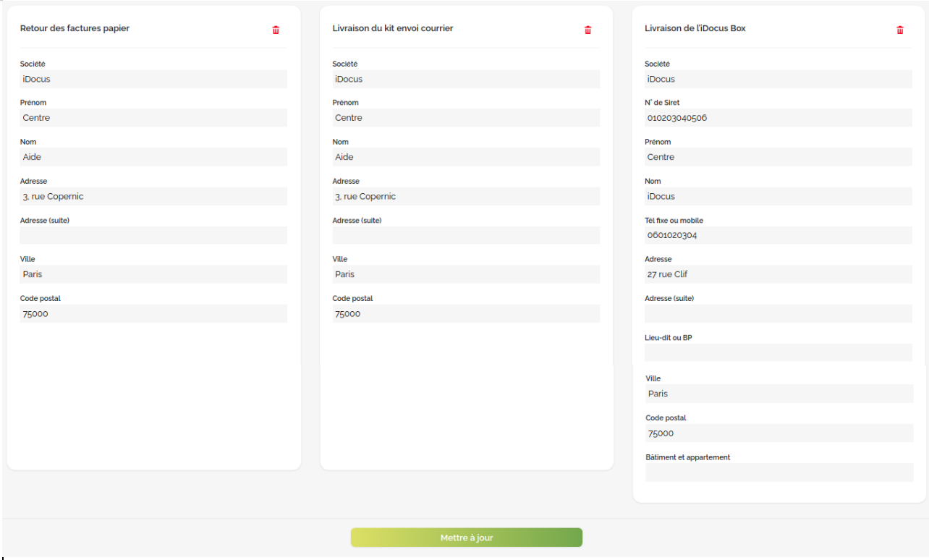Edit the N° de Siret field
This screenshot has height=560, width=929.
pyautogui.click(x=779, y=118)
